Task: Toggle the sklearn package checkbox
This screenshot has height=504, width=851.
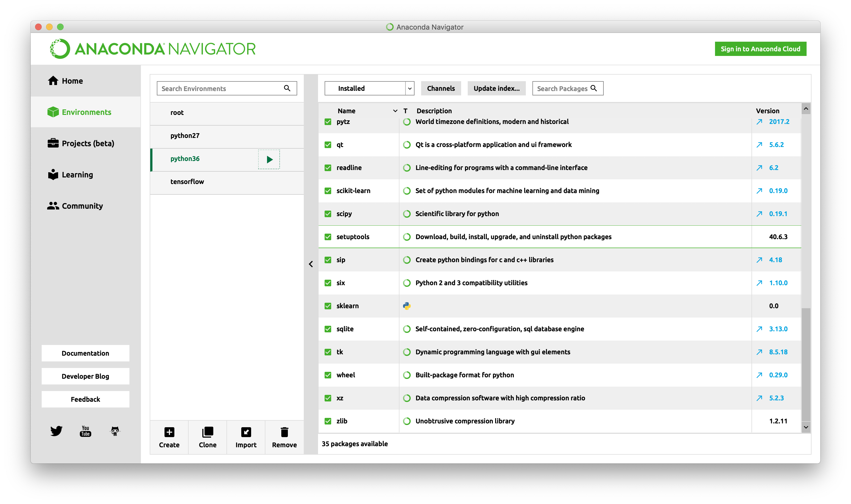Action: (x=328, y=306)
